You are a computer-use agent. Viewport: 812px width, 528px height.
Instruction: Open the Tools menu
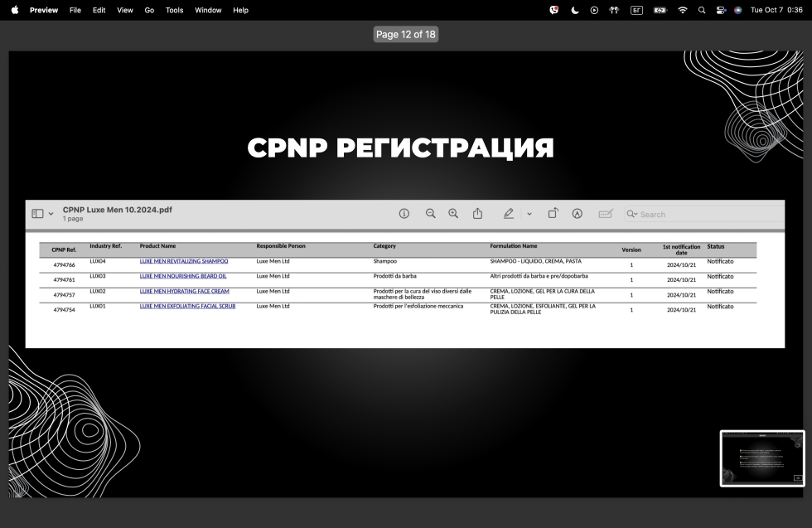[174, 10]
